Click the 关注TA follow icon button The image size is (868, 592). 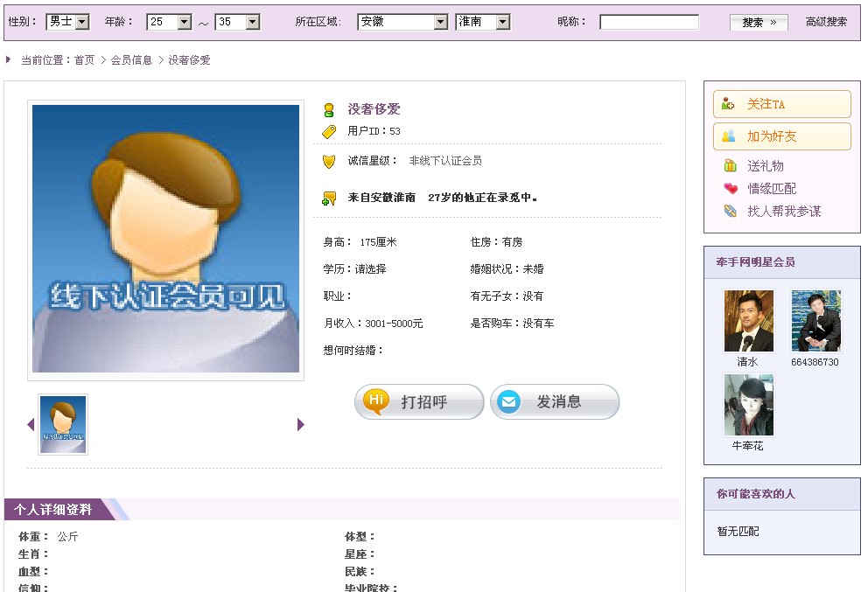tap(728, 104)
